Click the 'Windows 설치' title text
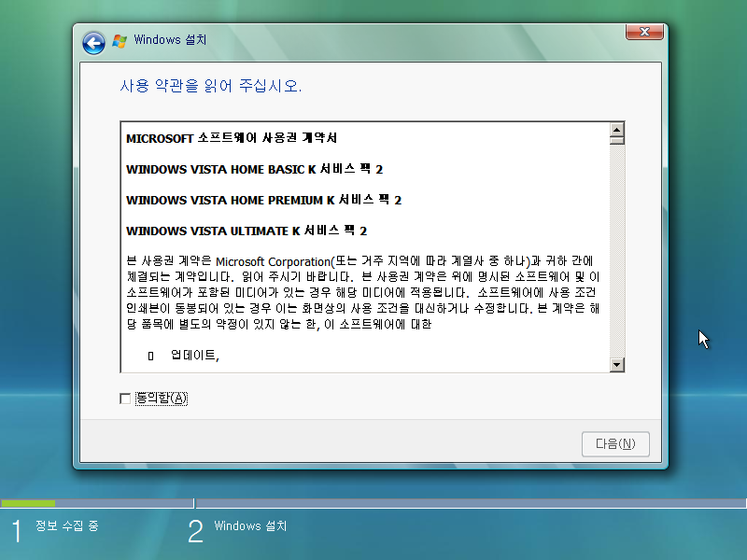 pyautogui.click(x=170, y=39)
